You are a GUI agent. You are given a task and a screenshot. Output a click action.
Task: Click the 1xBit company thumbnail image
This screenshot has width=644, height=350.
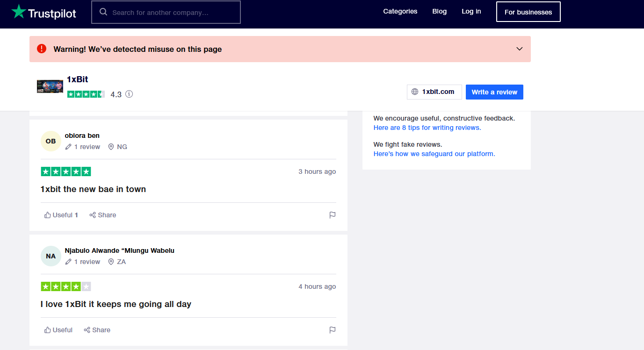click(50, 86)
